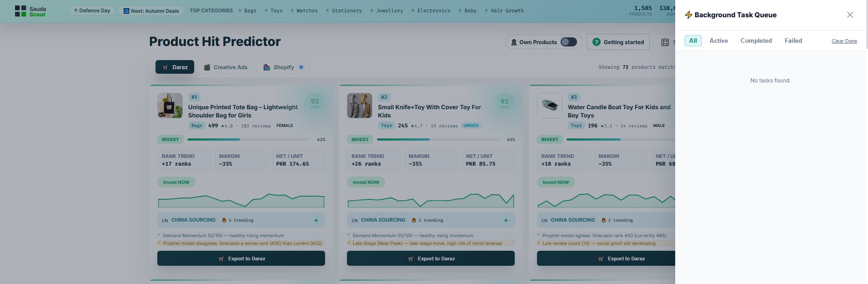The width and height of the screenshot is (868, 284).
Task: Expand China Sourcing for the Tote Bag
Action: (316, 220)
